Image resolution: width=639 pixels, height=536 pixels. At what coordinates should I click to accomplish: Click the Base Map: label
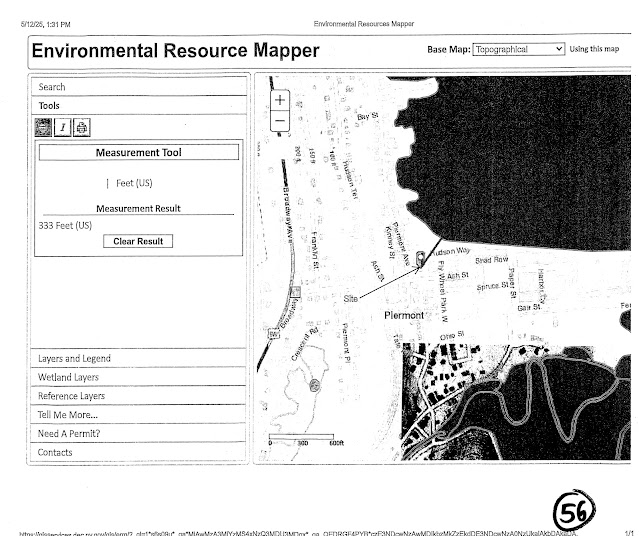click(x=449, y=49)
